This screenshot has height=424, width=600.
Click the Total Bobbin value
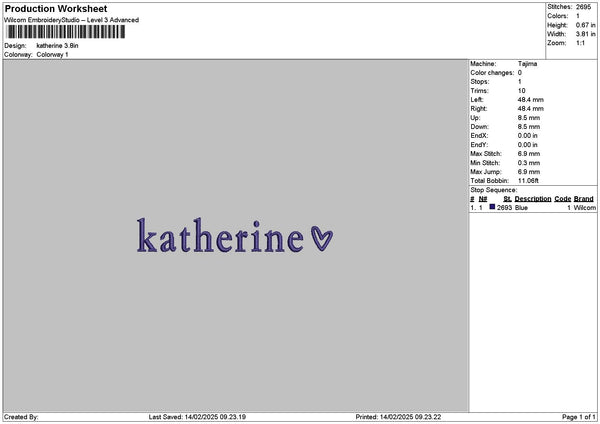point(529,179)
